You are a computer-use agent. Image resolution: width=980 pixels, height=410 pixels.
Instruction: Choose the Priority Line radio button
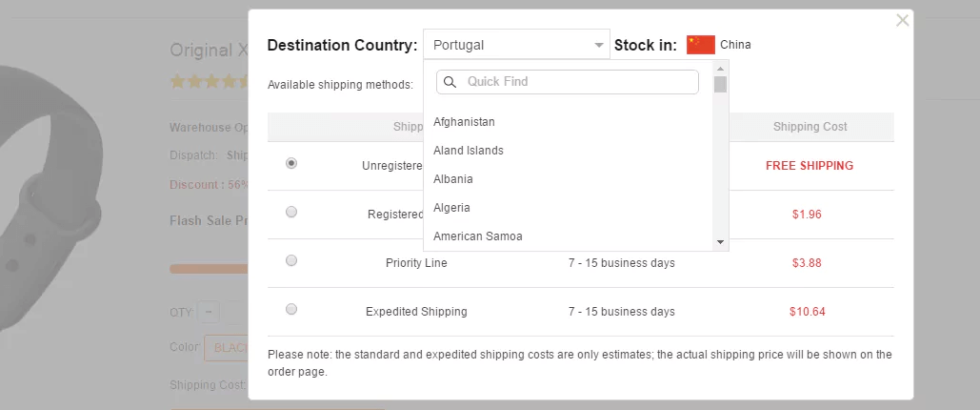(x=291, y=260)
